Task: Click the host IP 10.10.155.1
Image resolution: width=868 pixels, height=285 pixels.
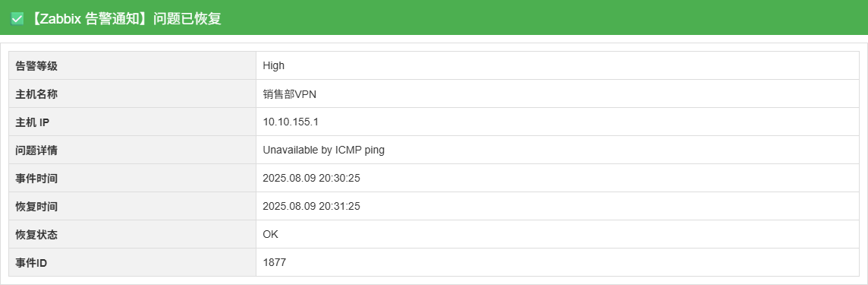Action: point(291,122)
